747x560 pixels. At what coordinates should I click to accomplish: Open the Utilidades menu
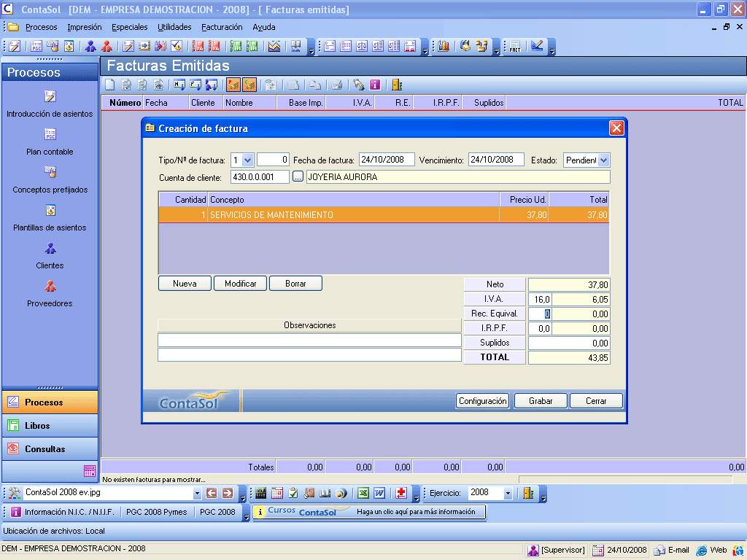[x=174, y=27]
